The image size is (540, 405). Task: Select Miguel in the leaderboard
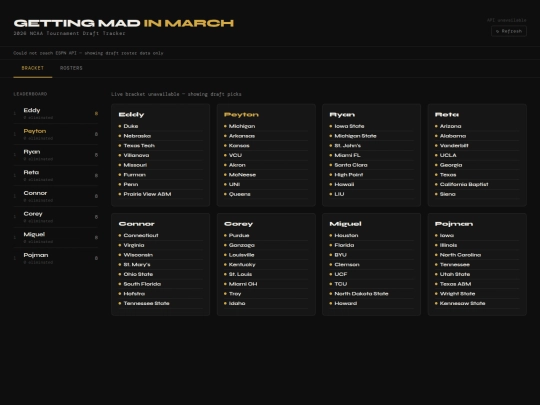coord(56,237)
